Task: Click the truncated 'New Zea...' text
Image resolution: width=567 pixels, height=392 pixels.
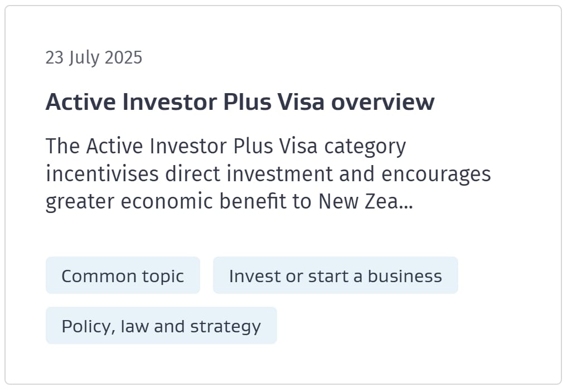Action: point(366,201)
